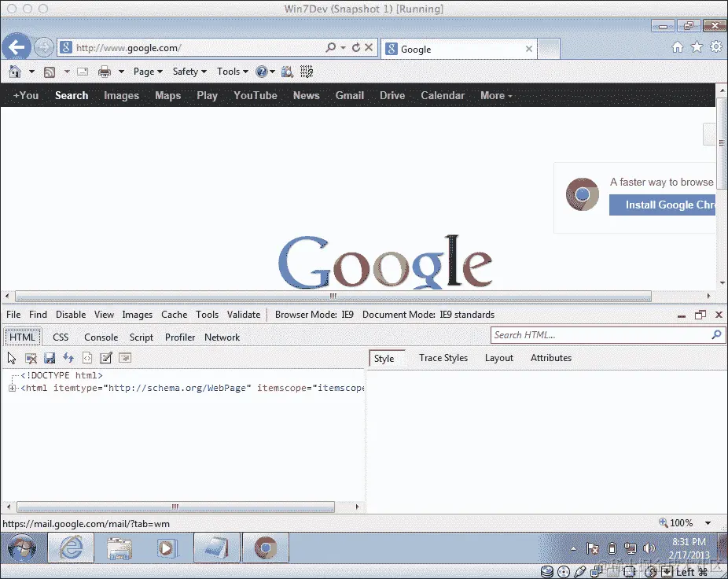Click the Chrome logo in the promo
Screen dimensions: 728x579
point(583,194)
